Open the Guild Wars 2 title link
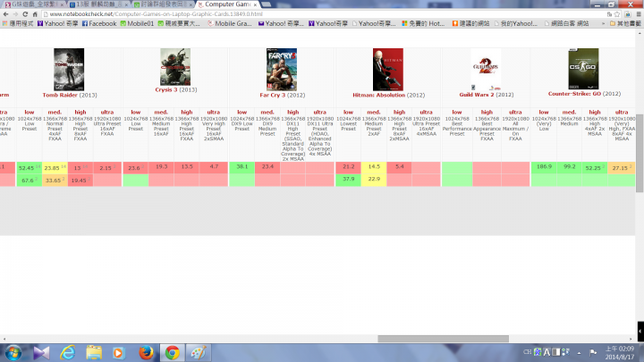 pyautogui.click(x=477, y=95)
